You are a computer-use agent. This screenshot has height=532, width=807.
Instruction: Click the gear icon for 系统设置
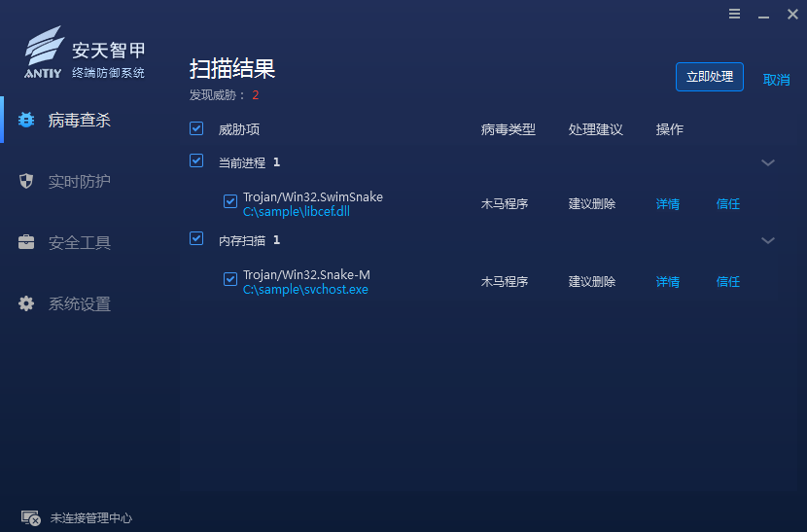point(26,303)
